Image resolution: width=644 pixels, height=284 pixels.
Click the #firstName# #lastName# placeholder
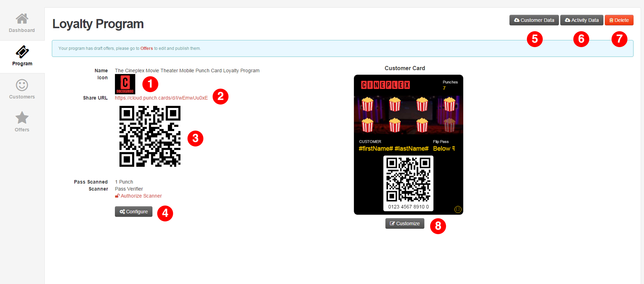393,149
